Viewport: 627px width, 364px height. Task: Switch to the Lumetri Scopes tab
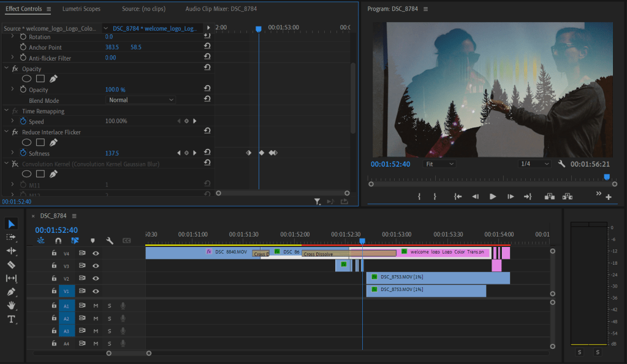tap(81, 9)
